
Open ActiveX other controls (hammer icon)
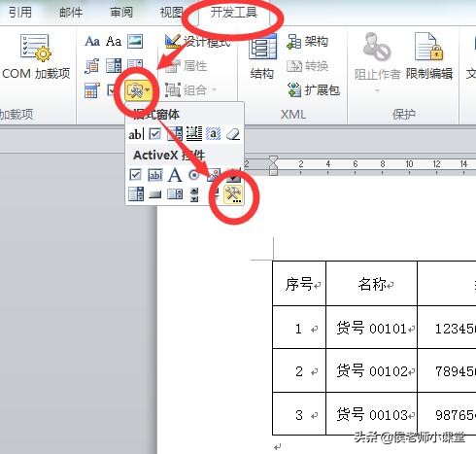[x=233, y=194]
